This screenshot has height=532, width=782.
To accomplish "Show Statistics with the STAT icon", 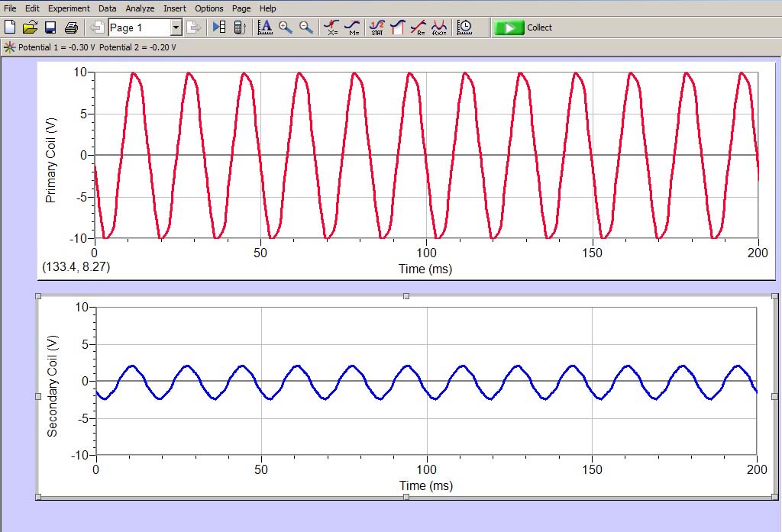I will pyautogui.click(x=376, y=27).
